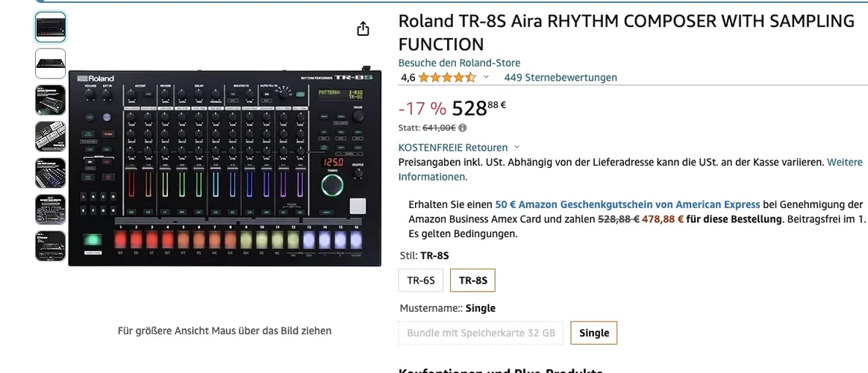Select seventh product thumbnail image
Image resolution: width=868 pixels, height=373 pixels.
pos(50,245)
